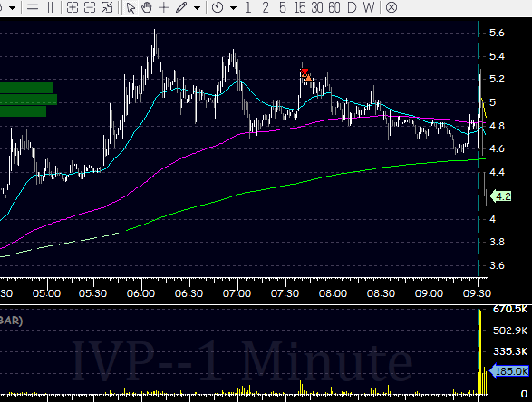
Task: Click the circled X toolbar icon
Action: pyautogui.click(x=392, y=7)
